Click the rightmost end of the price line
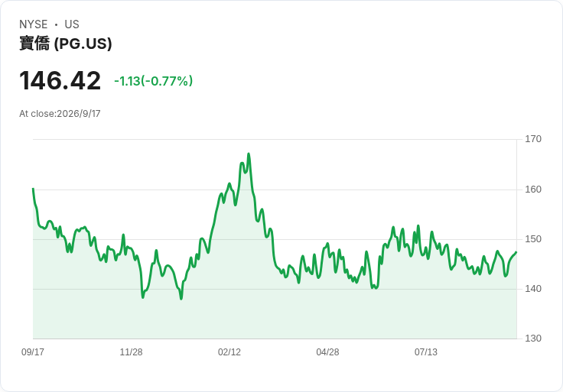 point(516,252)
